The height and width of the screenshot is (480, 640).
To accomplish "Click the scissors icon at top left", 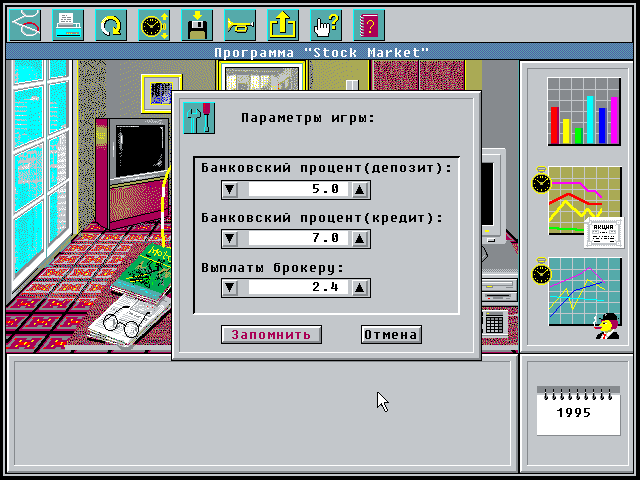I will (x=25, y=25).
